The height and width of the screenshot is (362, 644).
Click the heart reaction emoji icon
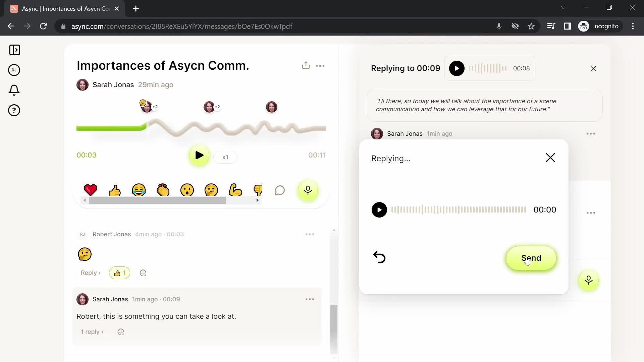click(91, 190)
